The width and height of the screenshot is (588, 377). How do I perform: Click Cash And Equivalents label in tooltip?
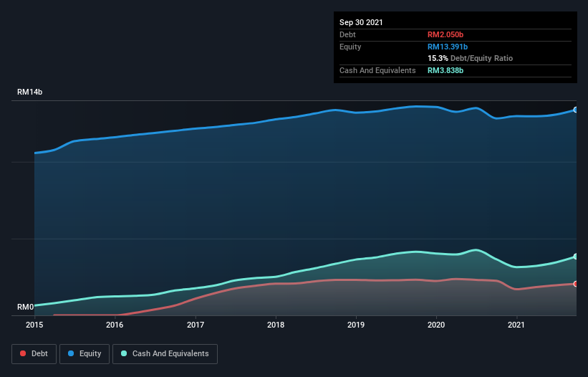(377, 70)
